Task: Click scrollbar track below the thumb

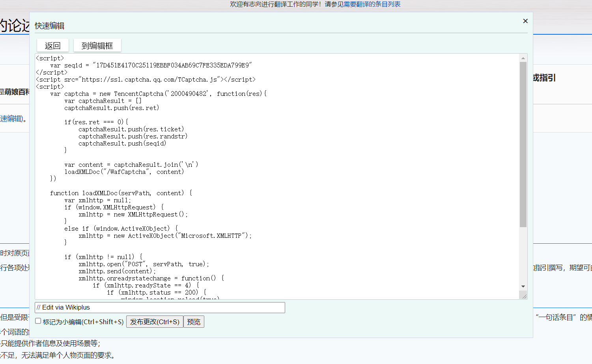Action: click(523, 256)
